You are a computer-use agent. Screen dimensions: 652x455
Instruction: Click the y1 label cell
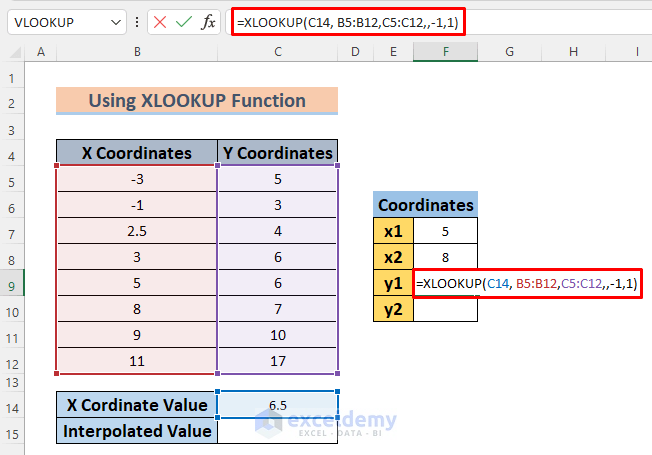click(x=393, y=283)
